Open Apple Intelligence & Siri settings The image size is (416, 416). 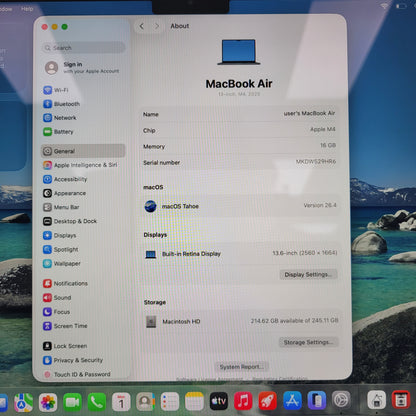80,165
